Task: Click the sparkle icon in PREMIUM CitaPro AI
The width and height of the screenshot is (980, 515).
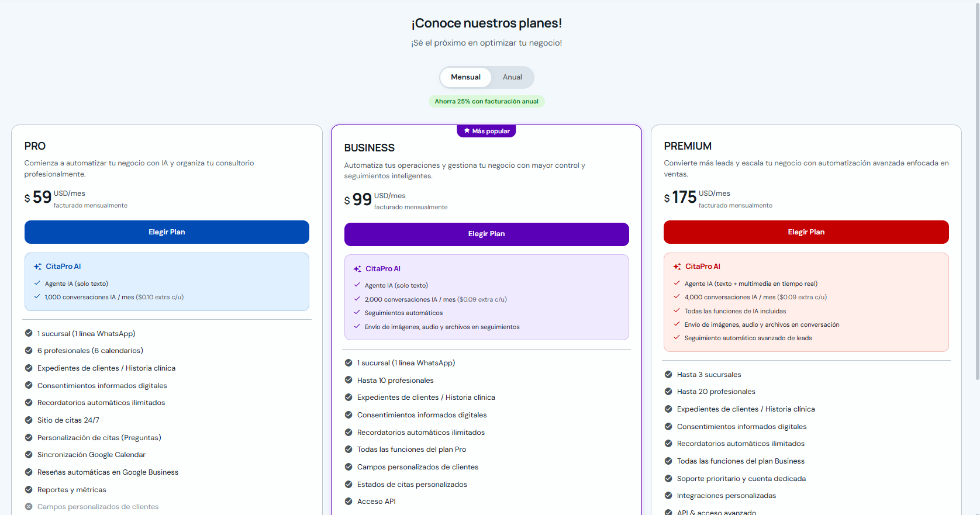Action: pos(677,267)
